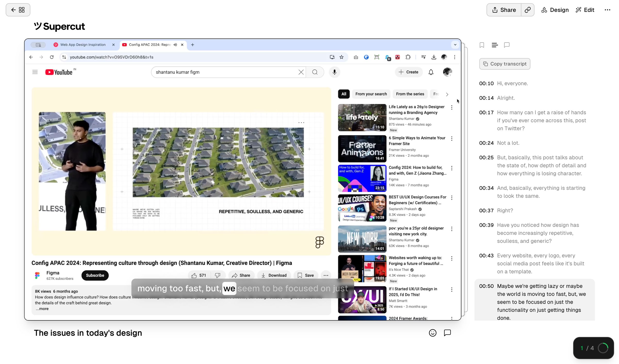Open more actions next to Save

coord(326,275)
